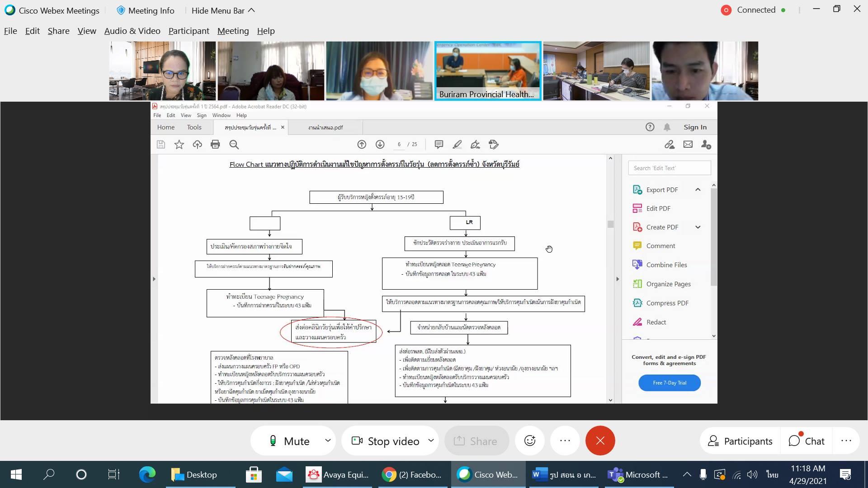Expand the Stop video options arrow
This screenshot has height=488, width=868.
(431, 441)
